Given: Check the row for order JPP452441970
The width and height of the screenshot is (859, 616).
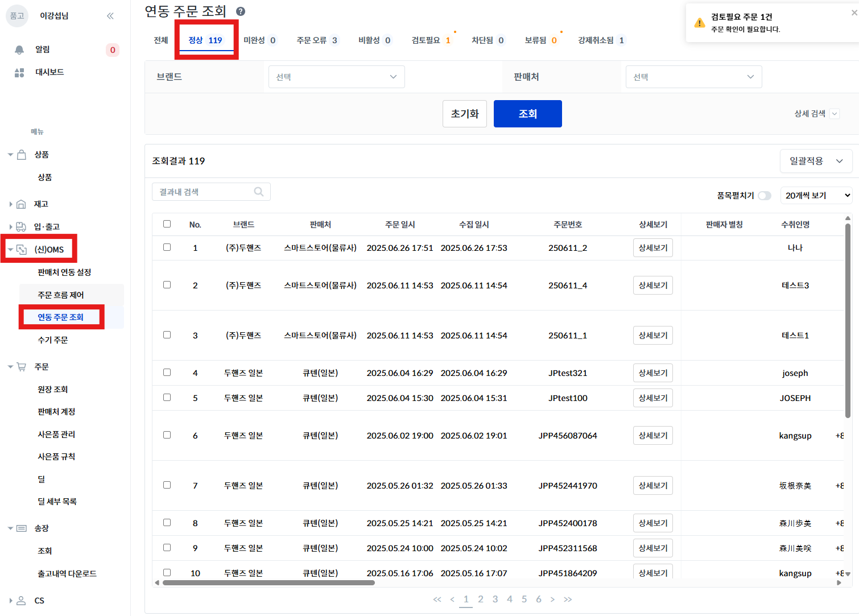Looking at the screenshot, I should 167,485.
